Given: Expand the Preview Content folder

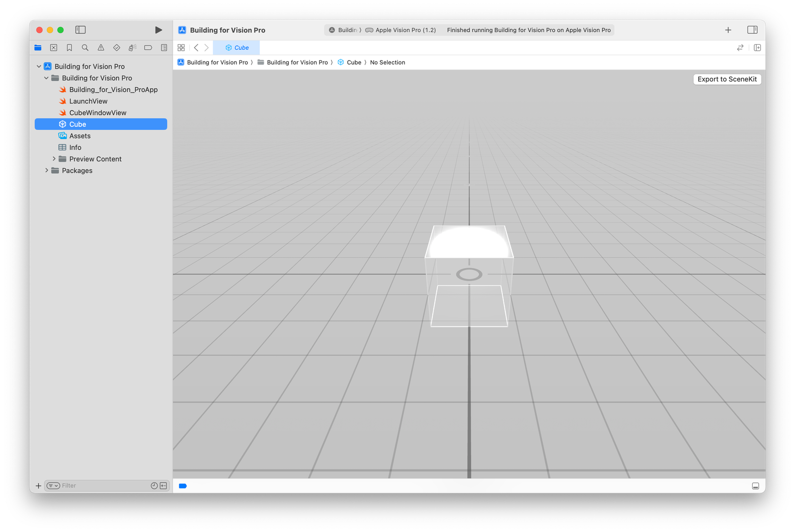Looking at the screenshot, I should (54, 158).
